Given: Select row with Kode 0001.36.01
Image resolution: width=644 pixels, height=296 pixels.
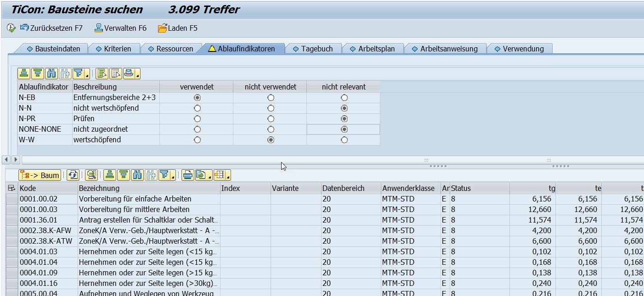Looking at the screenshot, I should point(11,220).
